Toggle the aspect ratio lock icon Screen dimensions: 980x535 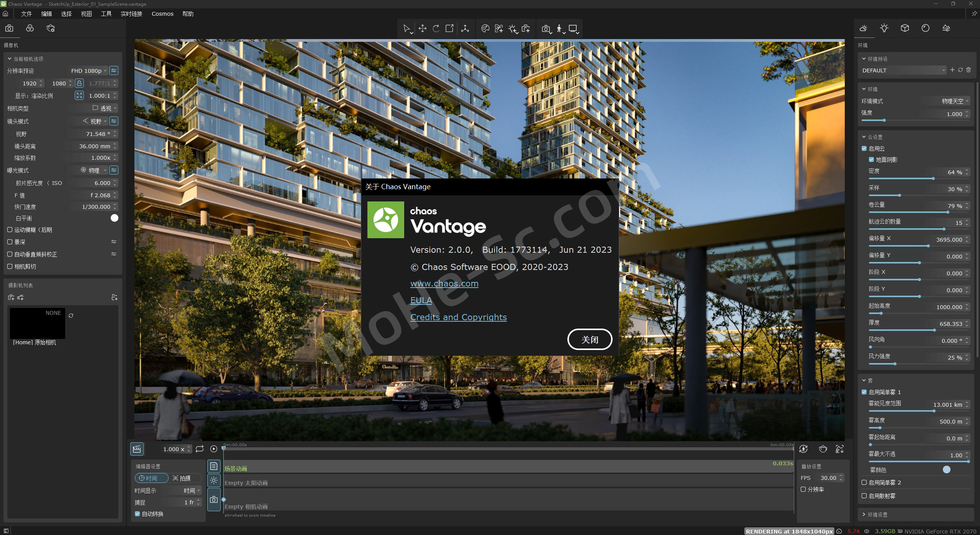(79, 83)
